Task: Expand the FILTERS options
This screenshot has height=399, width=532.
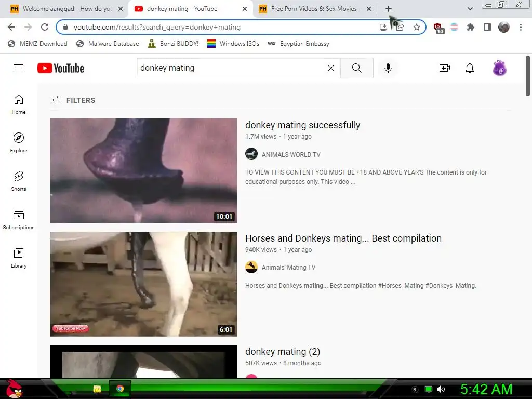Action: (x=73, y=100)
